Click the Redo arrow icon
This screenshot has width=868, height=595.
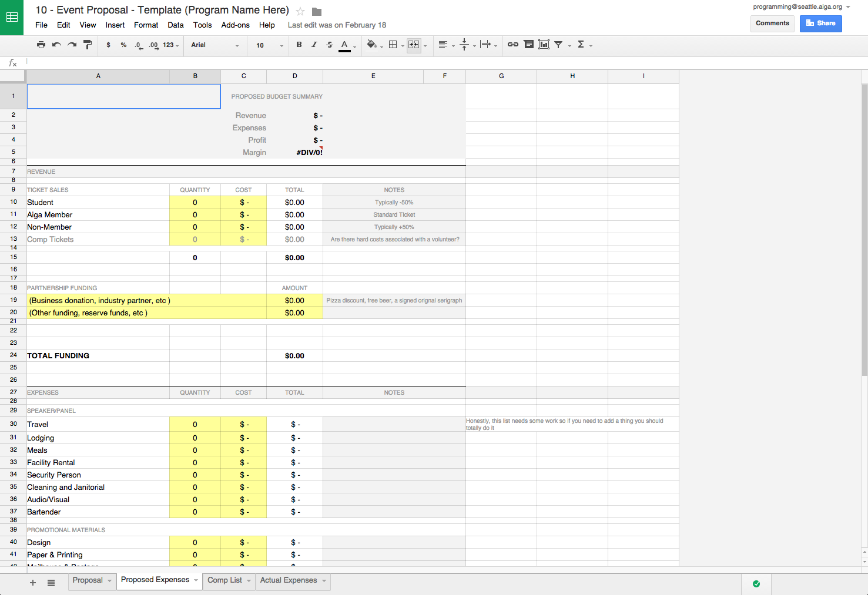click(x=72, y=45)
